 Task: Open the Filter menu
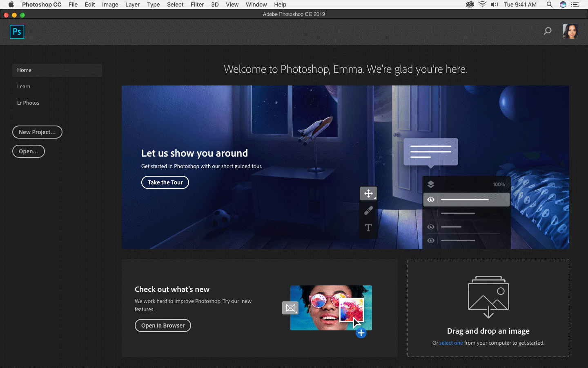click(x=197, y=4)
